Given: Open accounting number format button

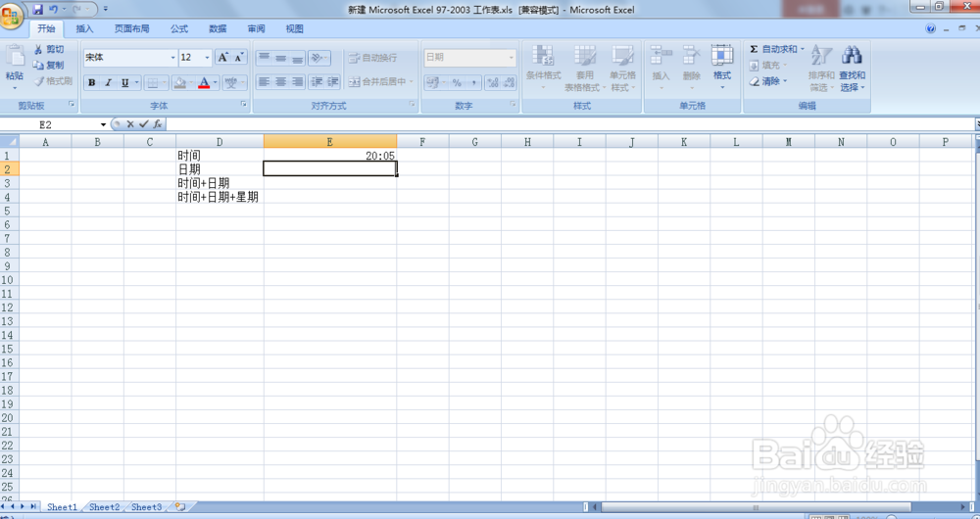Looking at the screenshot, I should coord(432,82).
